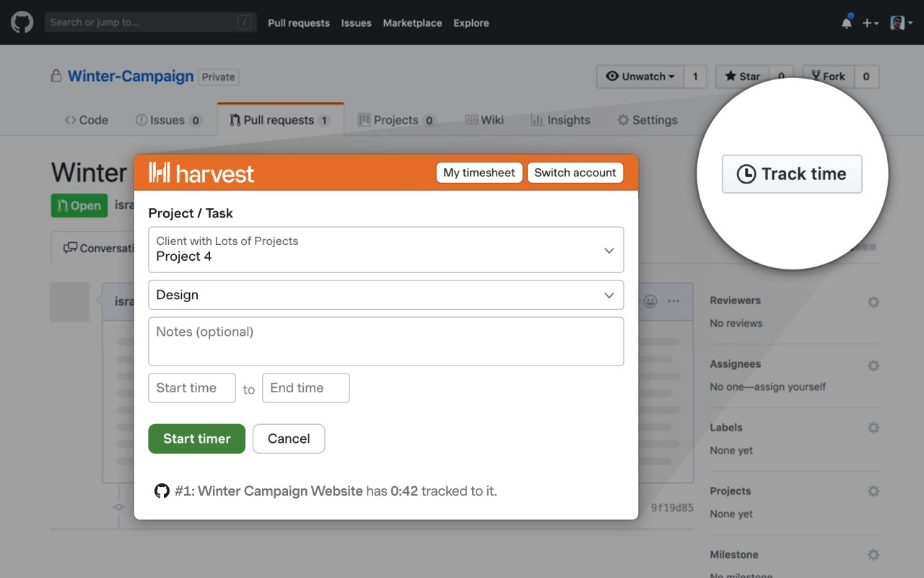
Task: Open the fork count of 0
Action: (x=866, y=77)
